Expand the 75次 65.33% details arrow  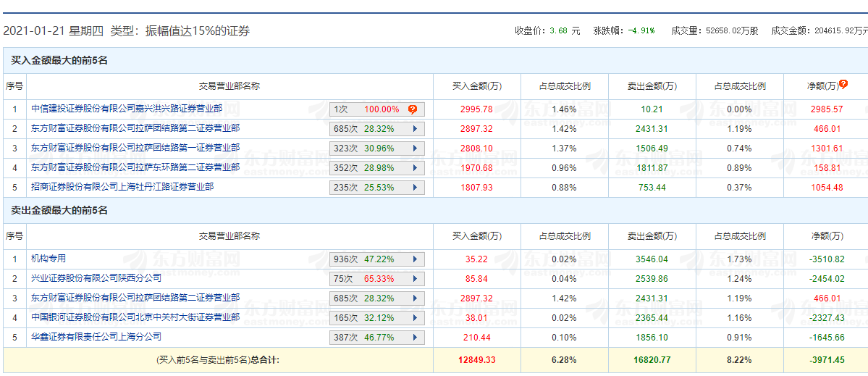click(x=415, y=279)
